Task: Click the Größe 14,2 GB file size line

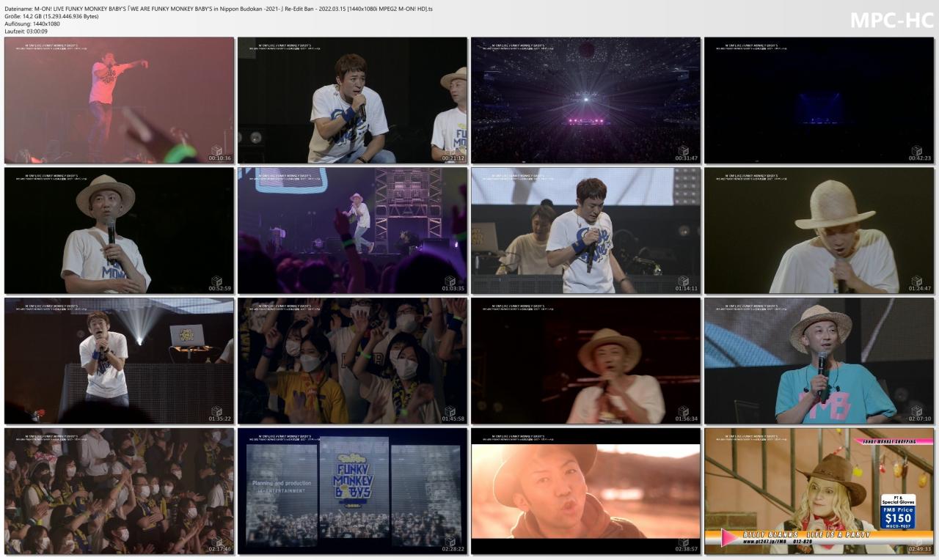Action: coord(51,16)
